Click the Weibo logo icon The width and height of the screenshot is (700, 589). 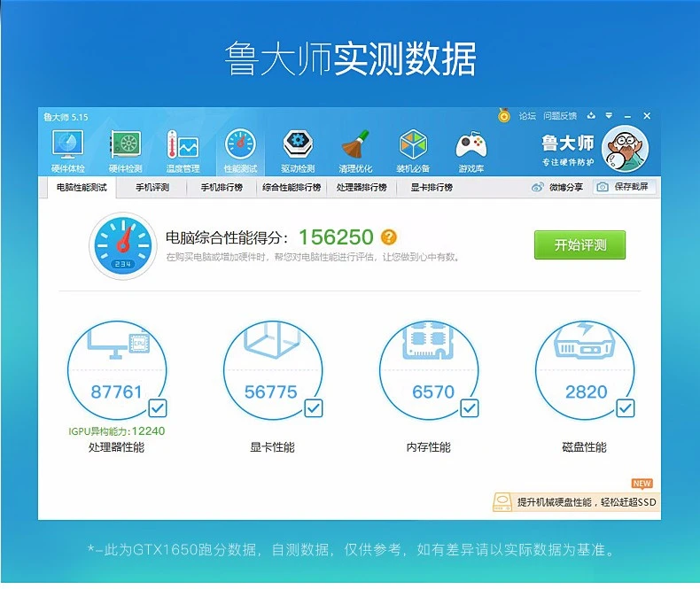pyautogui.click(x=538, y=187)
